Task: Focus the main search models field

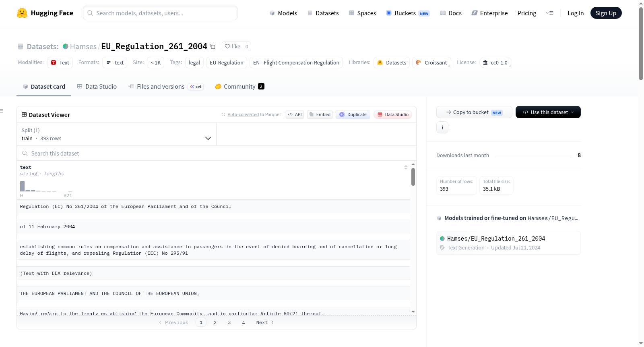Action: [160, 13]
